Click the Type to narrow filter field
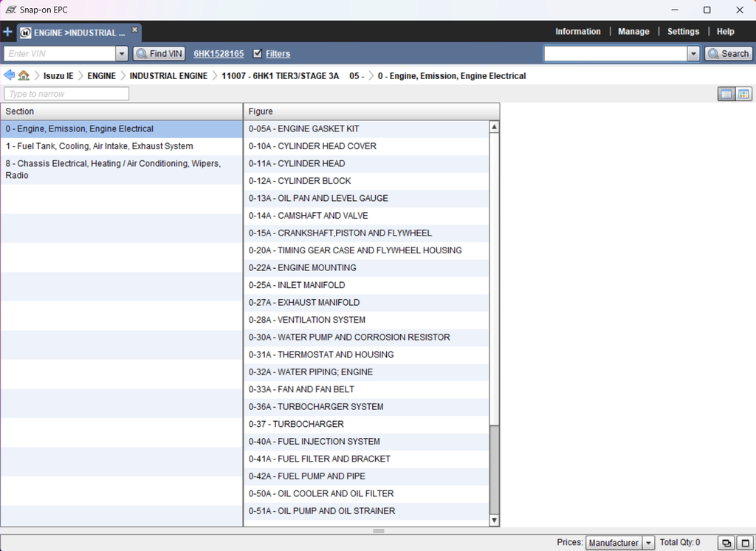The width and height of the screenshot is (756, 551). point(66,94)
